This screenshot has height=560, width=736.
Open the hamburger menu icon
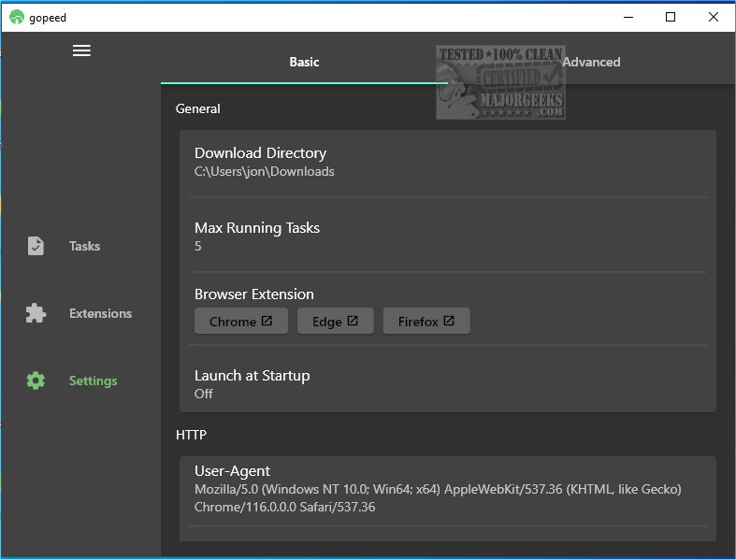(81, 50)
